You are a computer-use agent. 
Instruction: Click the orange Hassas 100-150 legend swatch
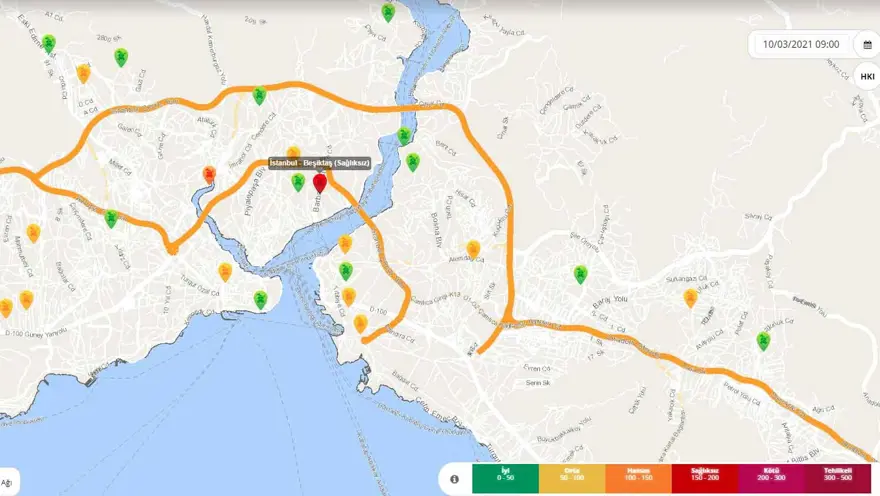click(637, 474)
